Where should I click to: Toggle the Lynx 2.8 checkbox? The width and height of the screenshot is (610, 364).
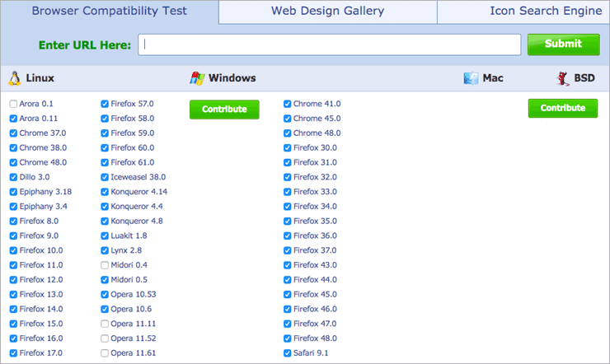pyautogui.click(x=105, y=250)
